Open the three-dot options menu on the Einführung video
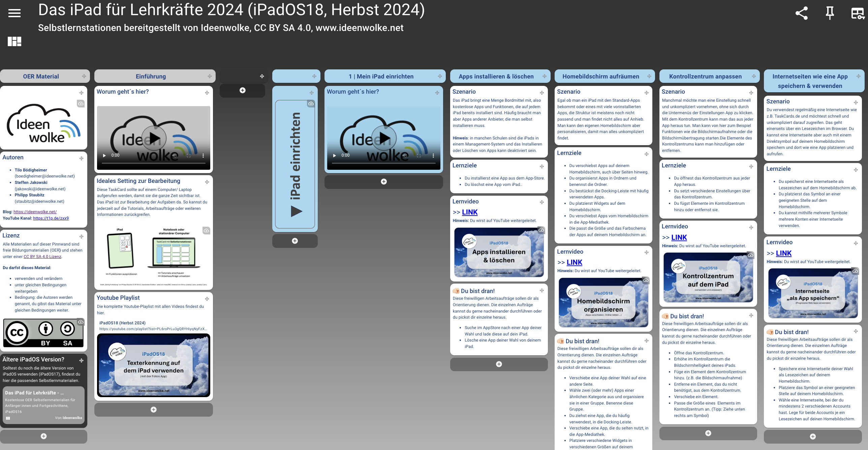868x450 pixels. click(203, 156)
